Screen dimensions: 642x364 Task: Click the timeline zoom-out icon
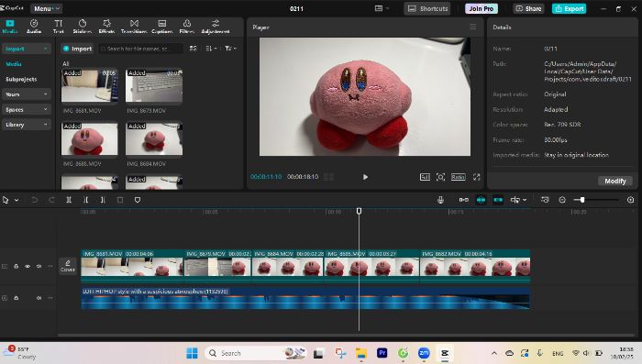click(562, 200)
